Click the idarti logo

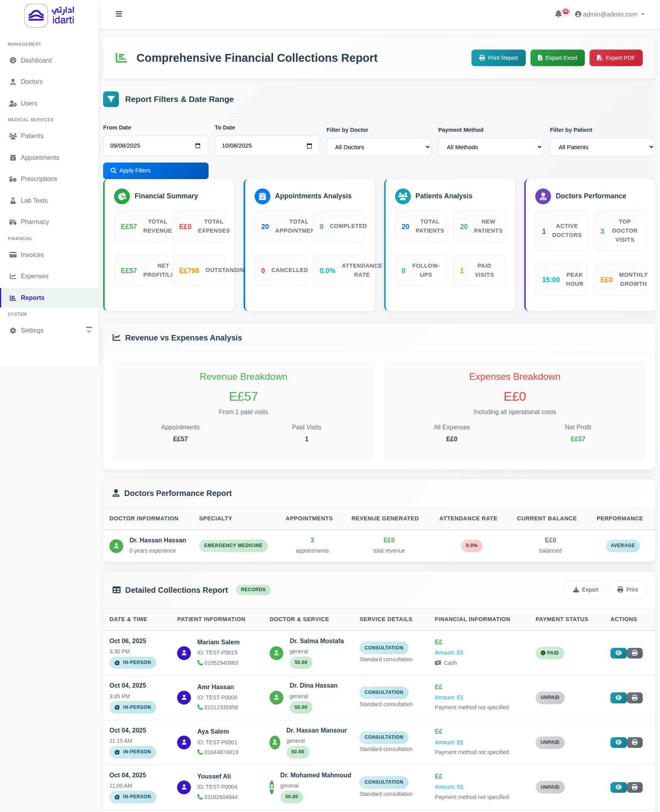(x=49, y=16)
